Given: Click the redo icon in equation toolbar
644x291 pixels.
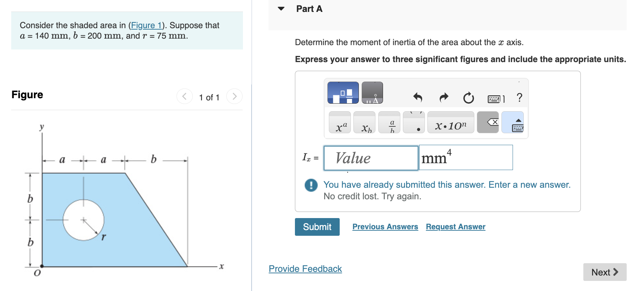Looking at the screenshot, I should pyautogui.click(x=444, y=97).
